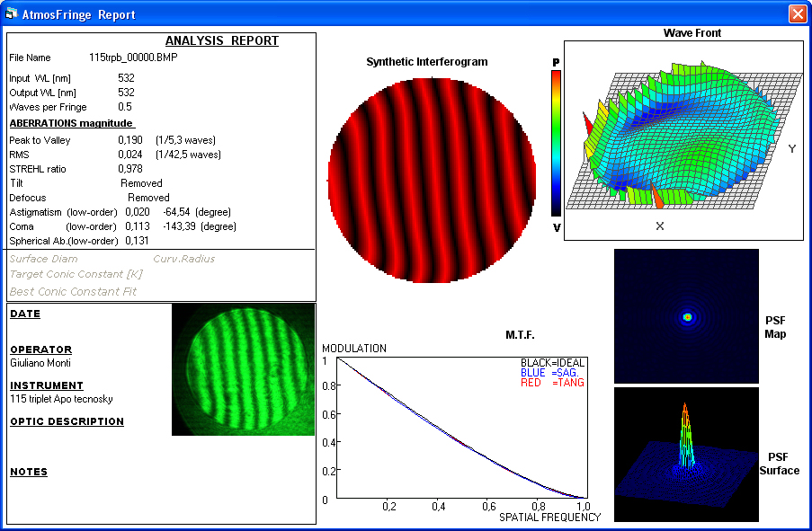The width and height of the screenshot is (812, 531).
Task: Click the DATE heading
Action: coord(25,314)
